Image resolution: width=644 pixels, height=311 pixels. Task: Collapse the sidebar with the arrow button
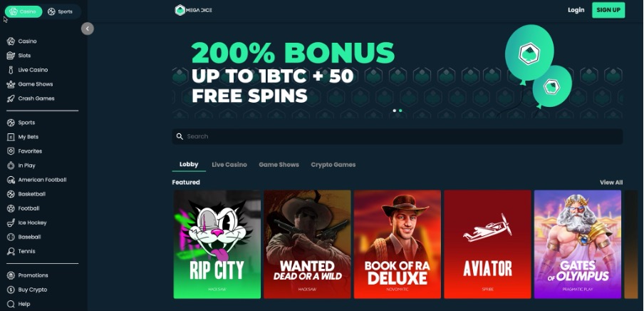click(x=88, y=29)
